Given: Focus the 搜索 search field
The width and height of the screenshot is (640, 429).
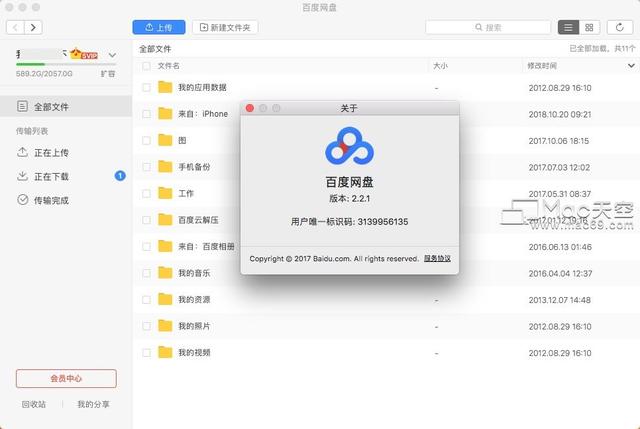Looking at the screenshot, I should 488,27.
